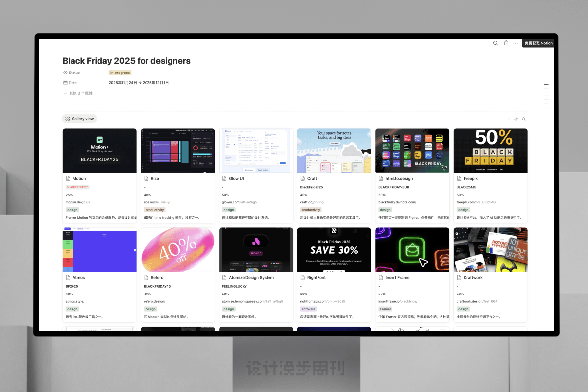This screenshot has width=588, height=392.
Task: Click the filter icon above the gallery
Action: [509, 119]
